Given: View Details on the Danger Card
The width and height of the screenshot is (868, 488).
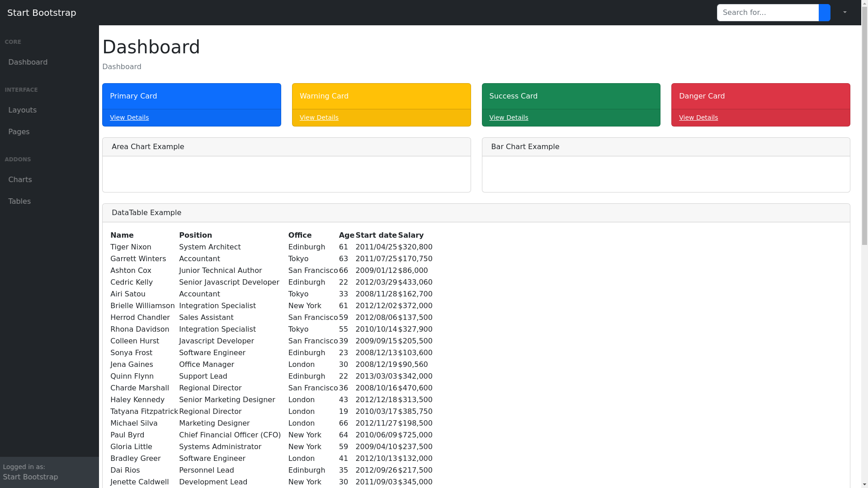Looking at the screenshot, I should [x=698, y=117].
